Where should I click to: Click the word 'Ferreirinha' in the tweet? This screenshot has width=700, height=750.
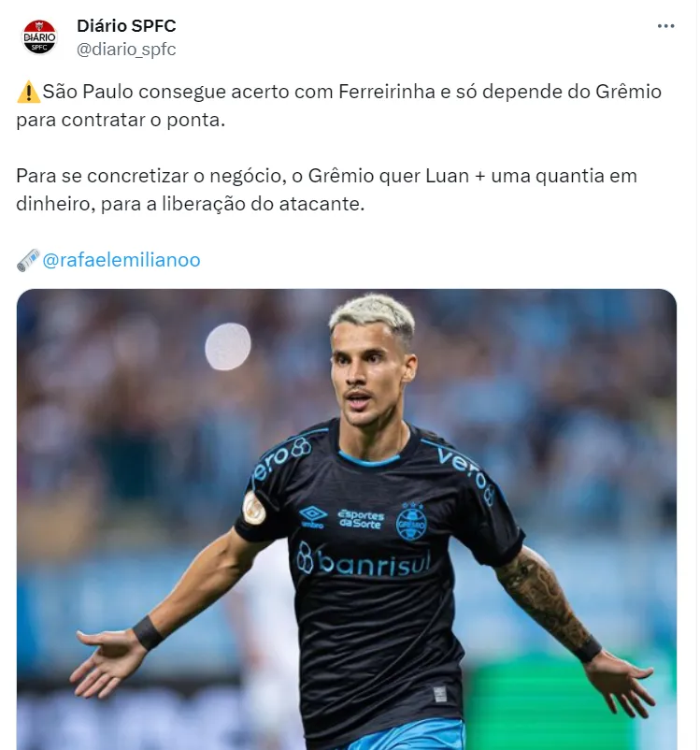click(387, 92)
